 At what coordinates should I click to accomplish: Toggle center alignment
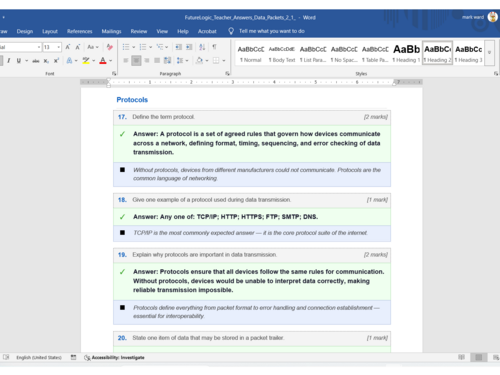[136, 61]
